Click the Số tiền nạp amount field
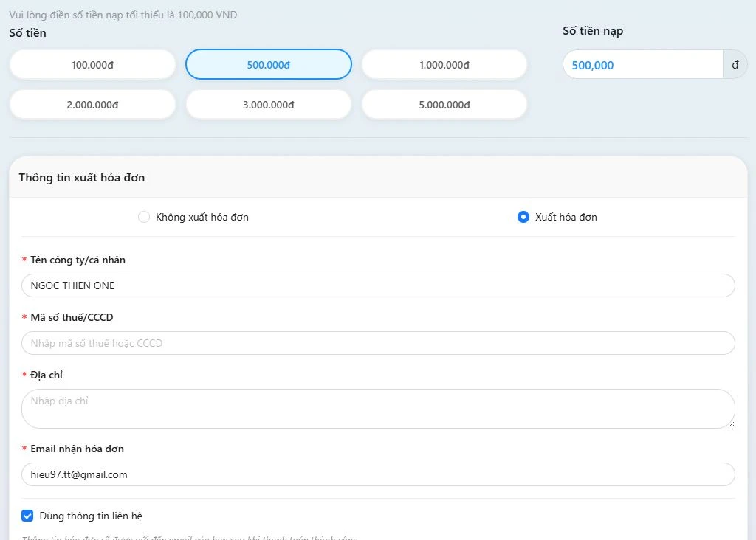Image resolution: width=756 pixels, height=540 pixels. 641,65
